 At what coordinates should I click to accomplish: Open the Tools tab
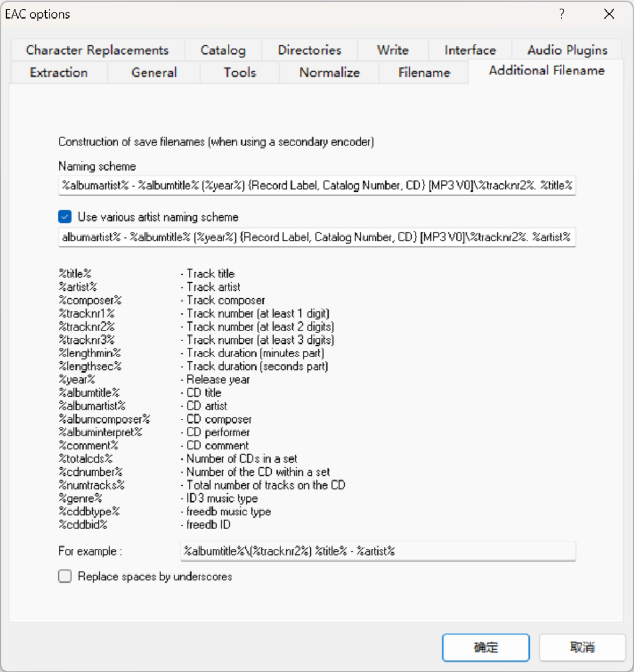coord(239,72)
